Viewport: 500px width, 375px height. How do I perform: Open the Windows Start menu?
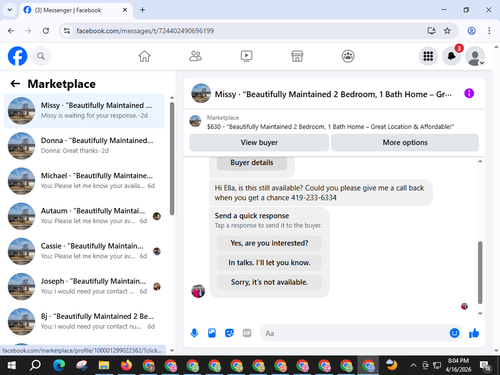pyautogui.click(x=12, y=365)
